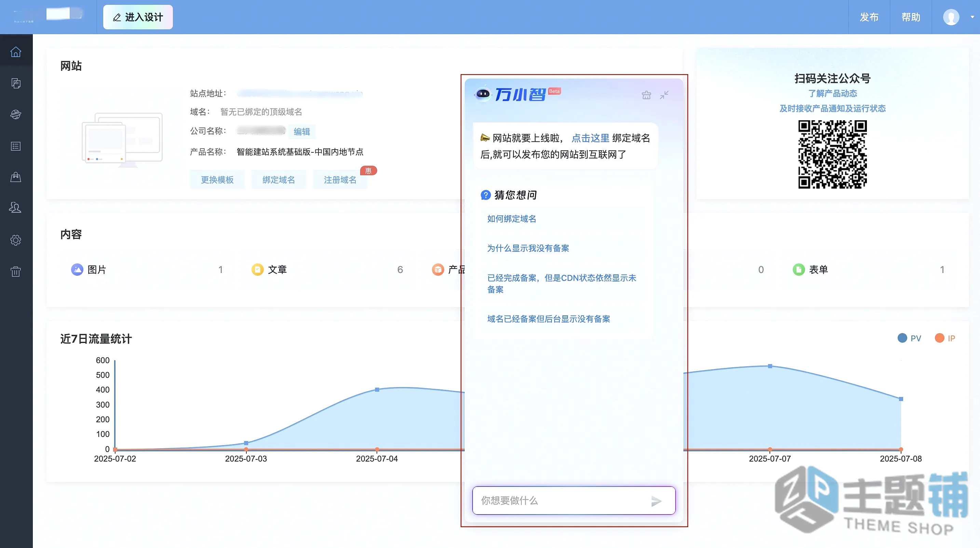
Task: Focus the 你想要做什么 input field
Action: point(574,501)
